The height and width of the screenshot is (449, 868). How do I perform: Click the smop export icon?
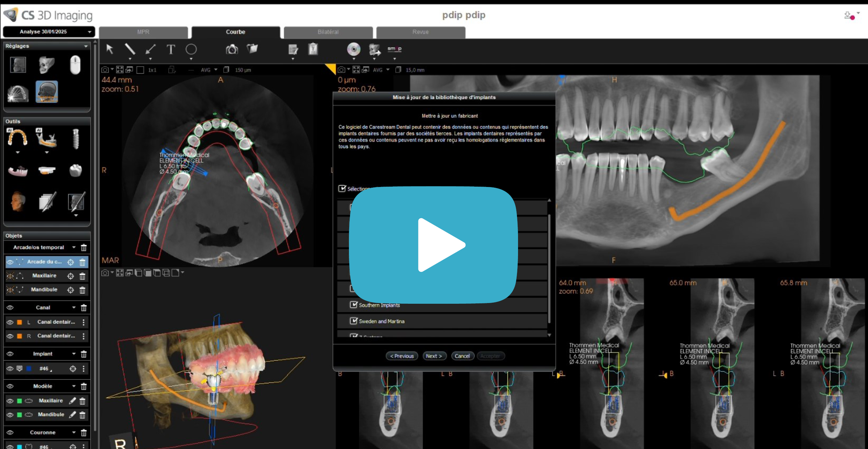point(394,49)
